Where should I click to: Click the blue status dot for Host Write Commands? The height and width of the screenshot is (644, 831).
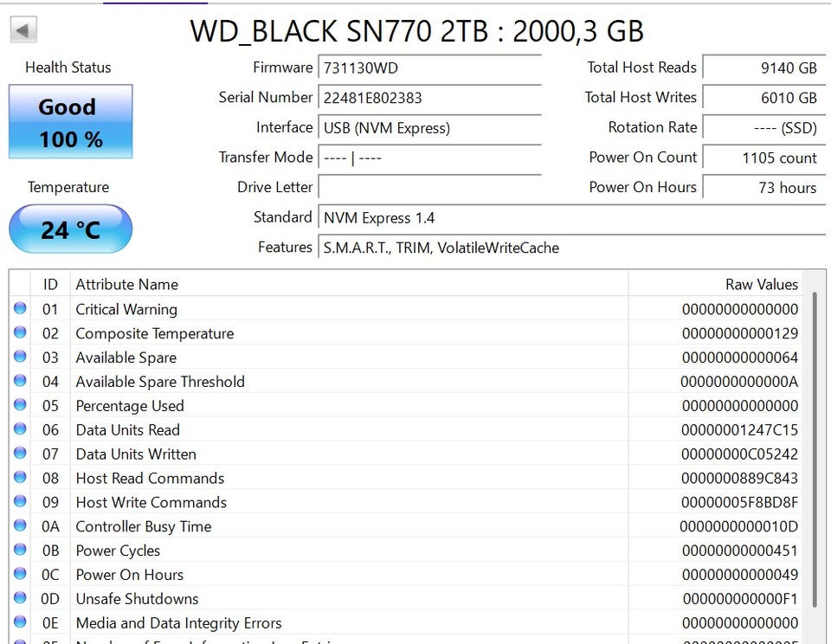pyautogui.click(x=20, y=501)
